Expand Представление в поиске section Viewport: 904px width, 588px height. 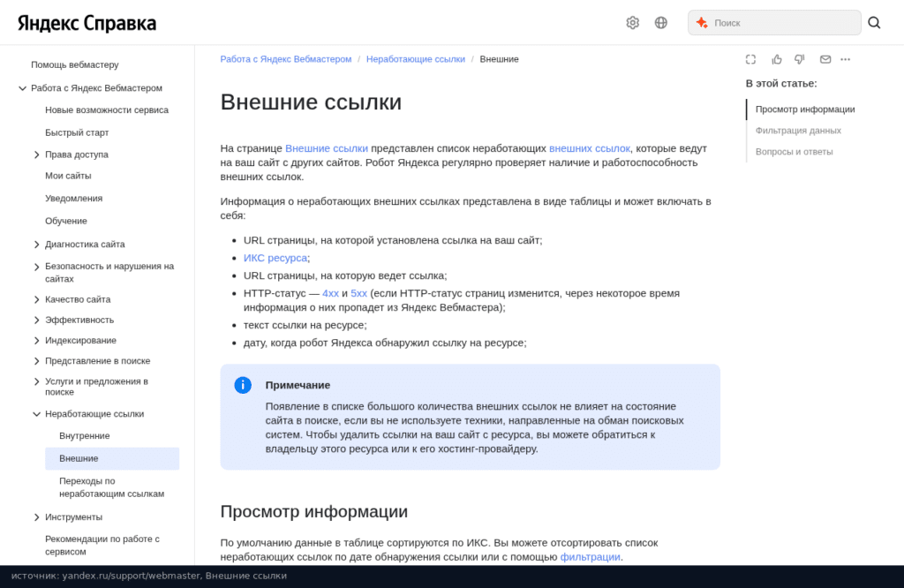point(37,361)
